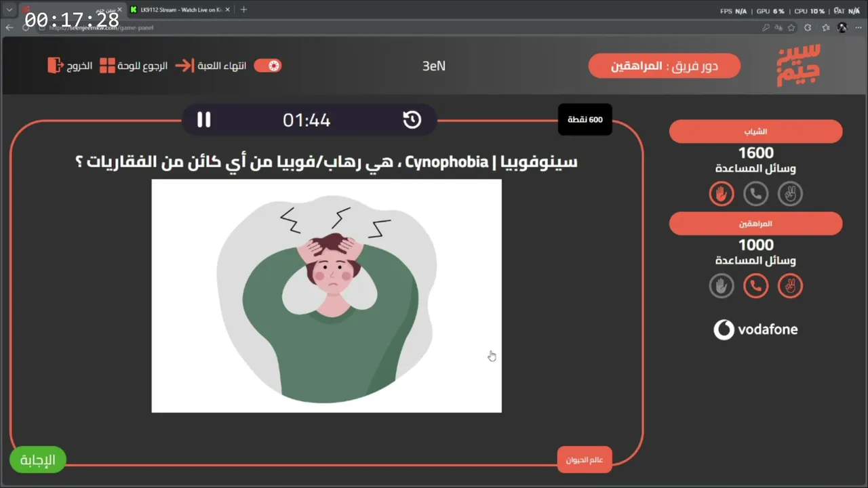Click the المراهقين team score 1000
Image resolution: width=868 pixels, height=488 pixels.
click(x=755, y=245)
